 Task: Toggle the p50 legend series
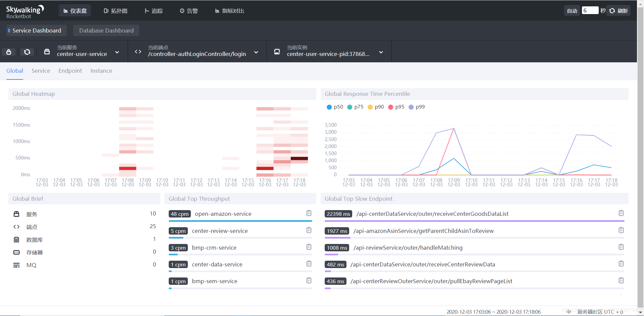(x=335, y=107)
